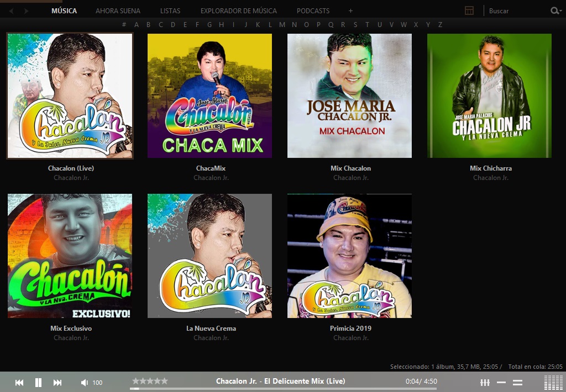Image resolution: width=566 pixels, height=392 pixels.
Task: Open the equalizer panel icon
Action: 485,382
